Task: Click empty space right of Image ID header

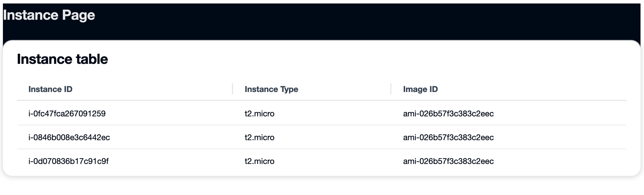Action: [538, 89]
